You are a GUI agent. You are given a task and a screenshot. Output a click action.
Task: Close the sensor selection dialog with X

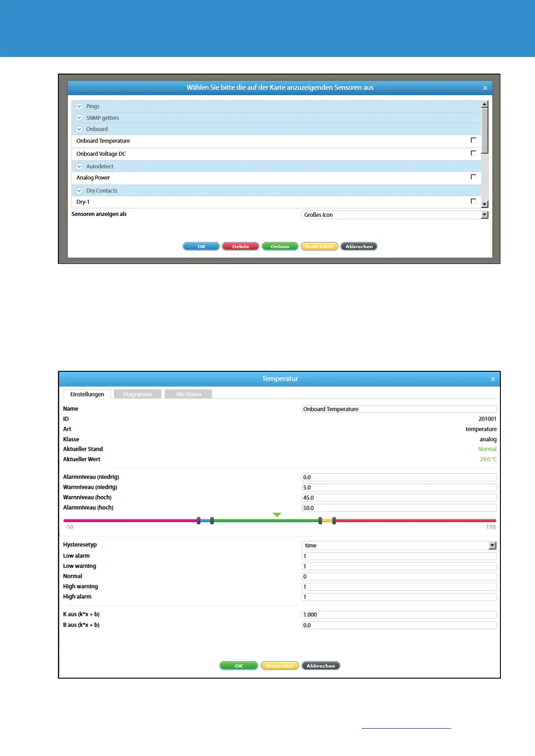pos(485,88)
